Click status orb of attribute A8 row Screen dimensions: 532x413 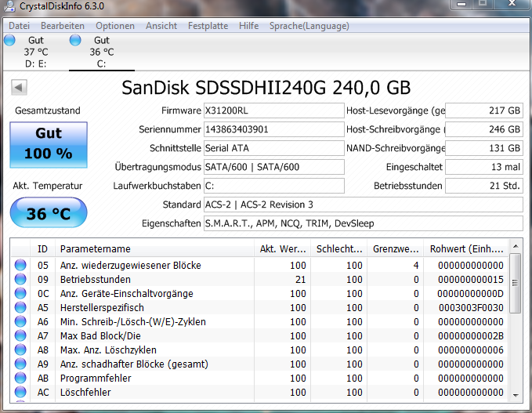tap(20, 350)
